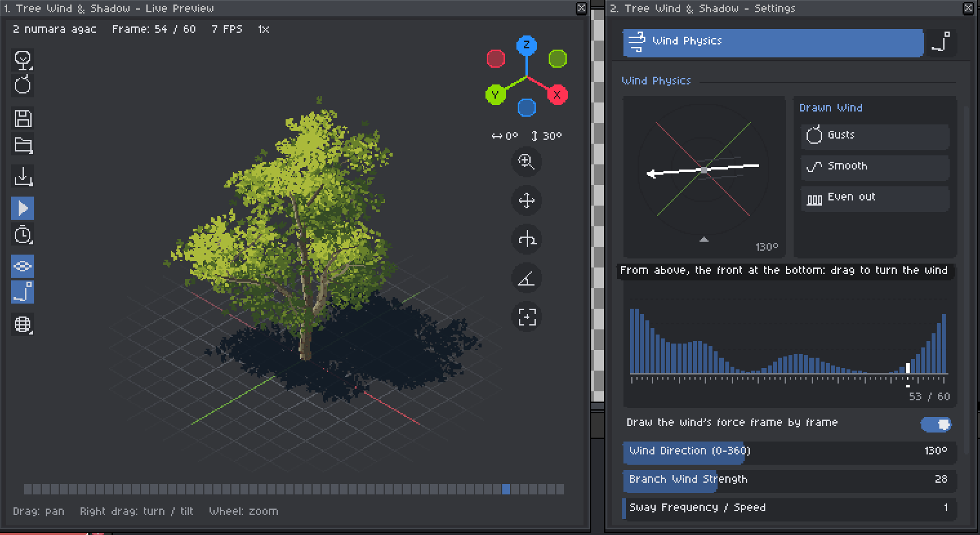The image size is (980, 535).
Task: Toggle the shadow icon in left toolbar
Action: [x=23, y=292]
